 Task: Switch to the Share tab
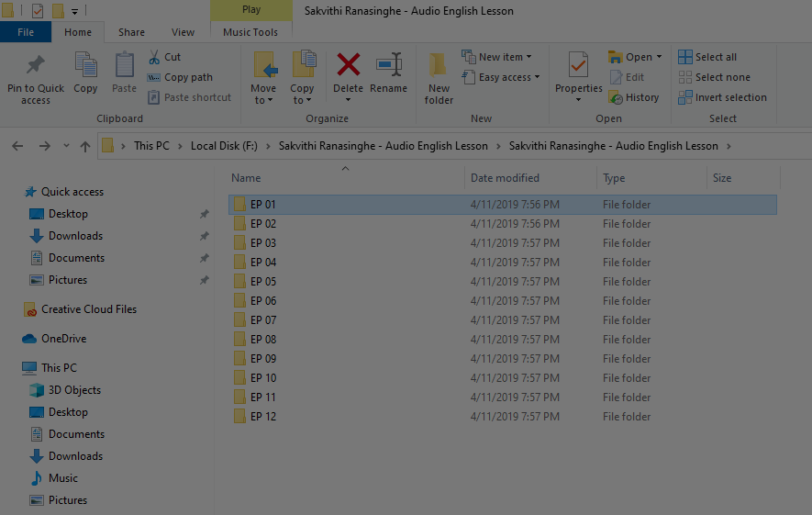131,32
